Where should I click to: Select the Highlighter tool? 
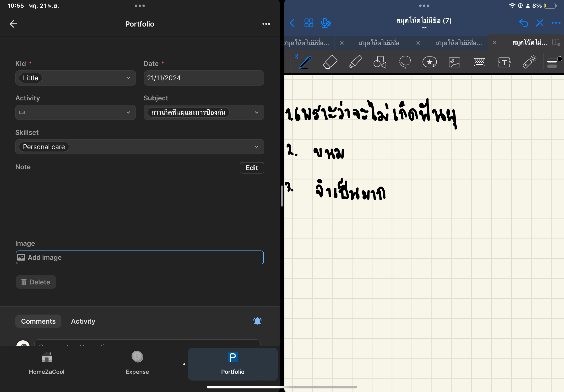pos(355,62)
